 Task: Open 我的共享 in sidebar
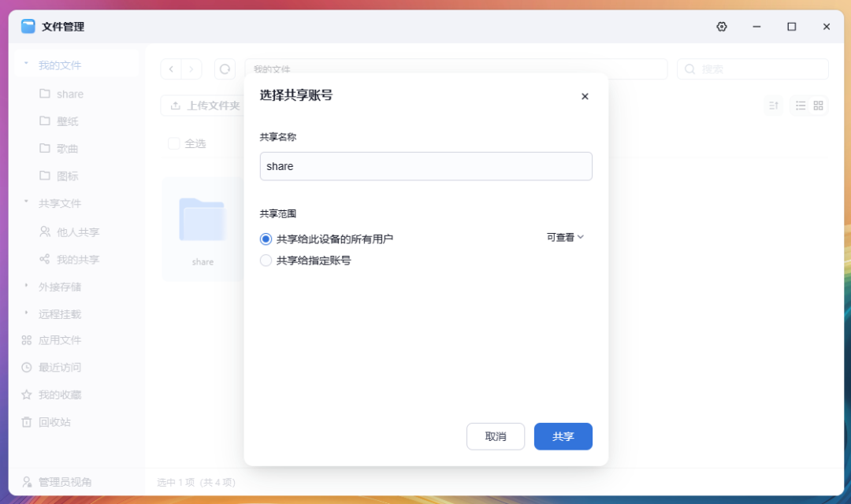point(78,259)
